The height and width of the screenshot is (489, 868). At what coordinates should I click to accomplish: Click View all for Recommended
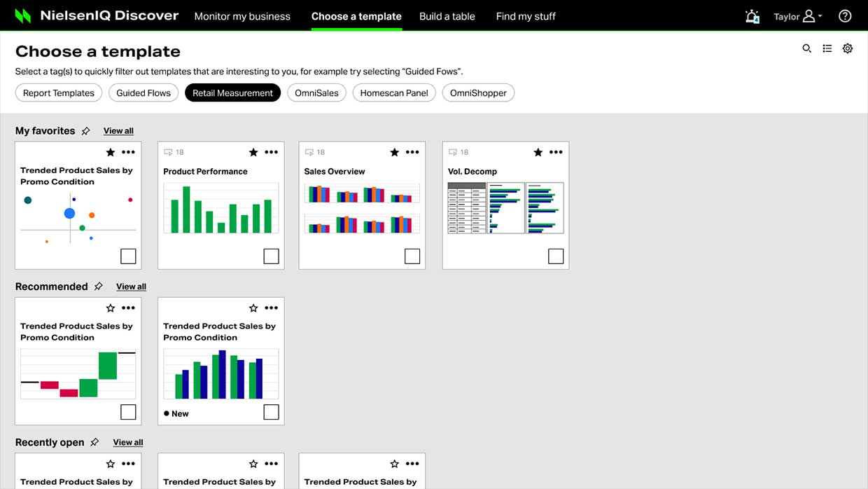coord(131,287)
